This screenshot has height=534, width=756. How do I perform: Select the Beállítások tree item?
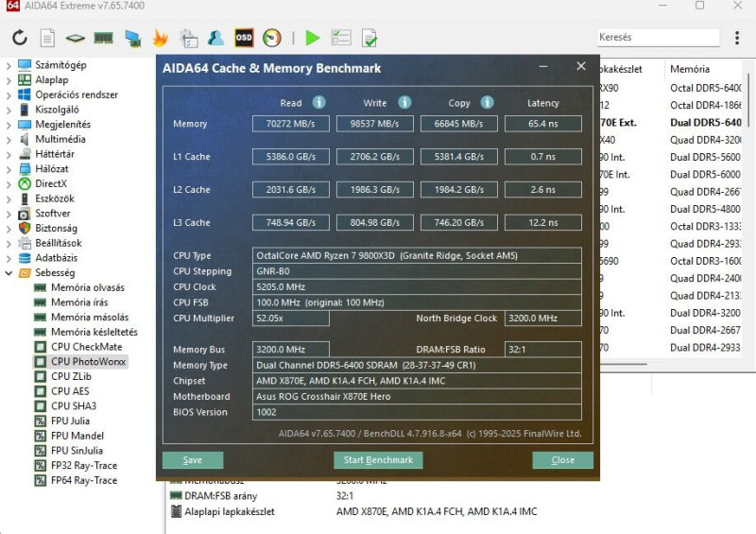(x=59, y=243)
